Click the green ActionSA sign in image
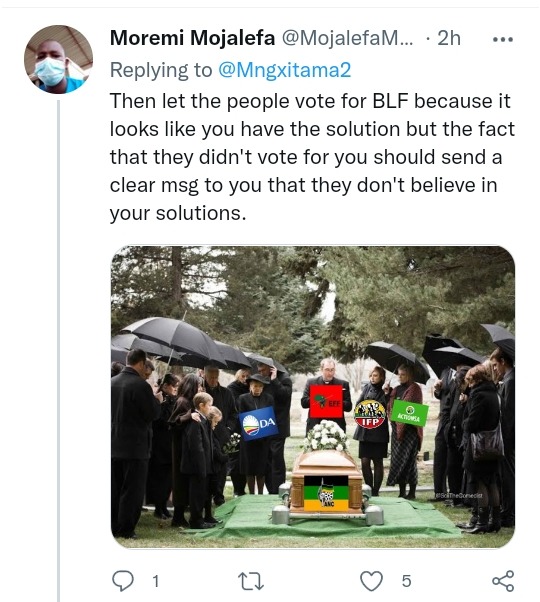The height and width of the screenshot is (602, 540). tap(409, 413)
